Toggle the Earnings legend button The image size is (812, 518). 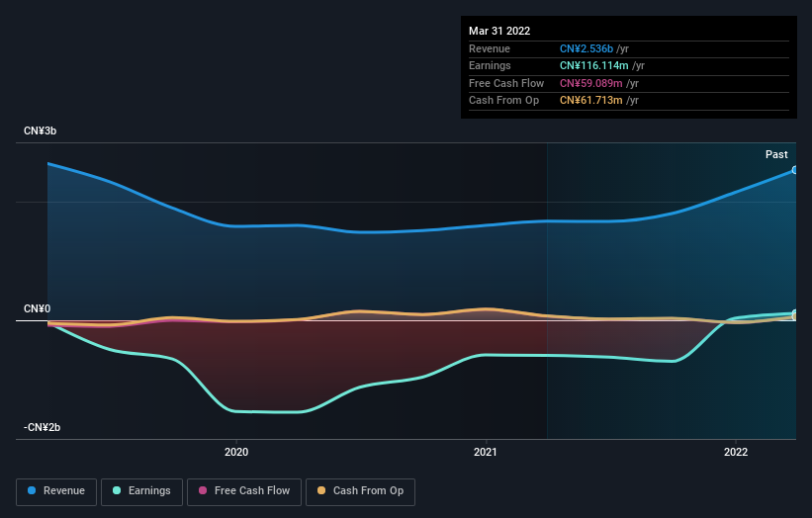coord(141,491)
